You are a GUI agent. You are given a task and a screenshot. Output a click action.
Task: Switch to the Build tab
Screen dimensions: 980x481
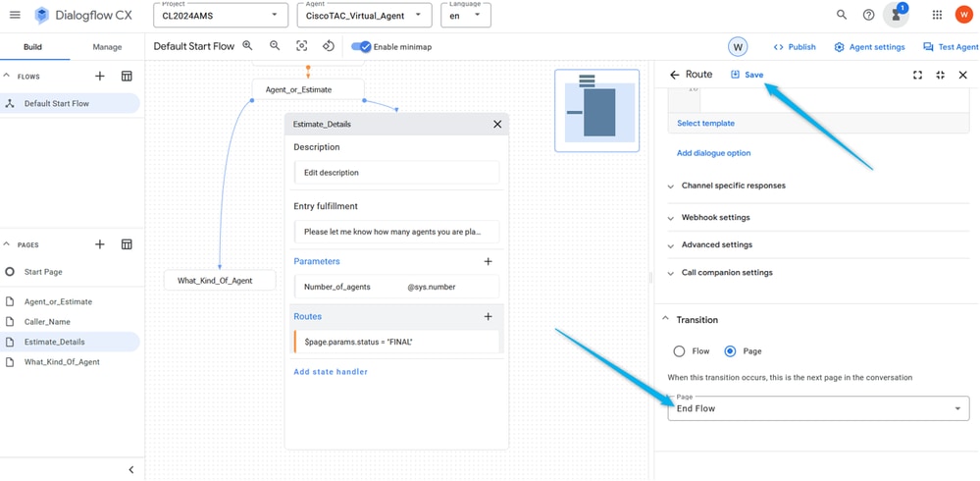(x=33, y=47)
